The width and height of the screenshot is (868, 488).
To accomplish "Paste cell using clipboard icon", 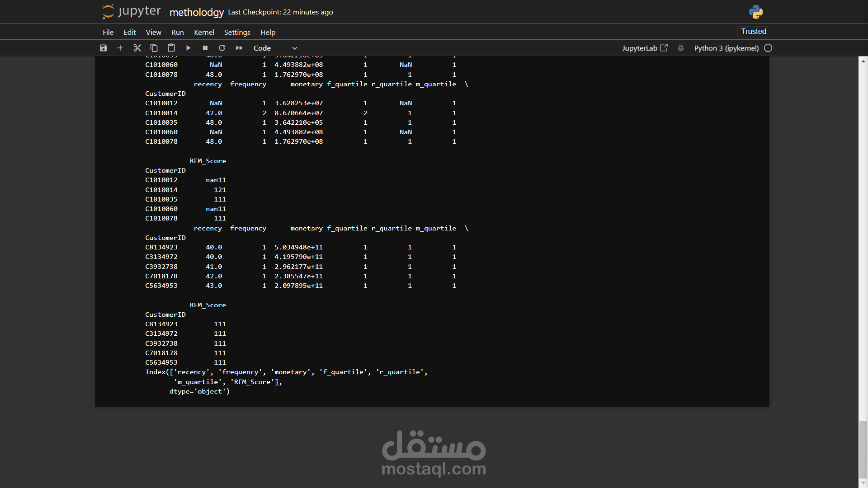I will [x=171, y=48].
